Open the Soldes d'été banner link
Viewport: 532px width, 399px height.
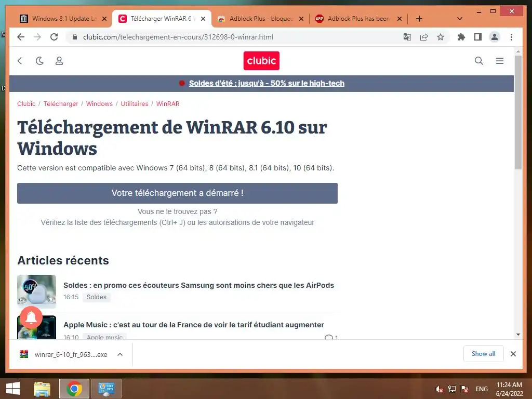point(267,83)
